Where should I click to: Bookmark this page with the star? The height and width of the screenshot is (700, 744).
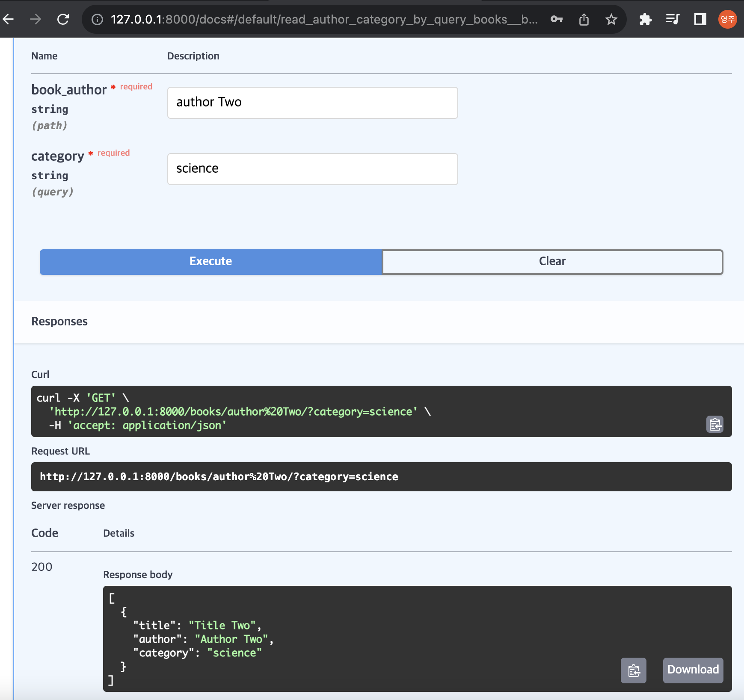[611, 19]
